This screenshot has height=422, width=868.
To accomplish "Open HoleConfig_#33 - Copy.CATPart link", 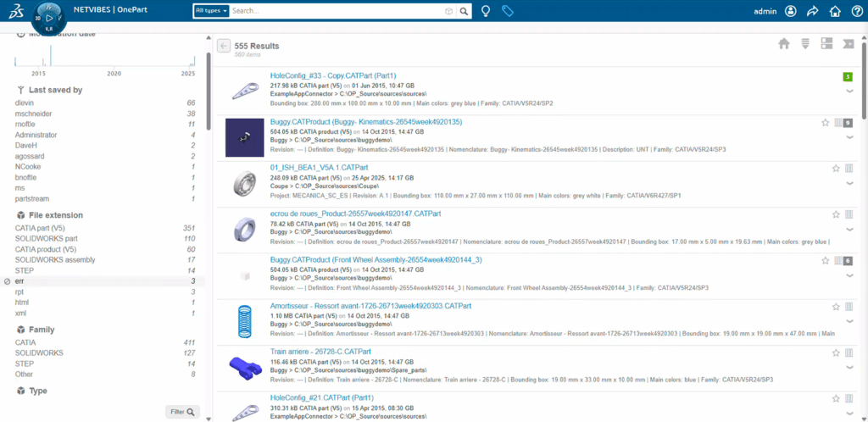I will click(x=333, y=75).
